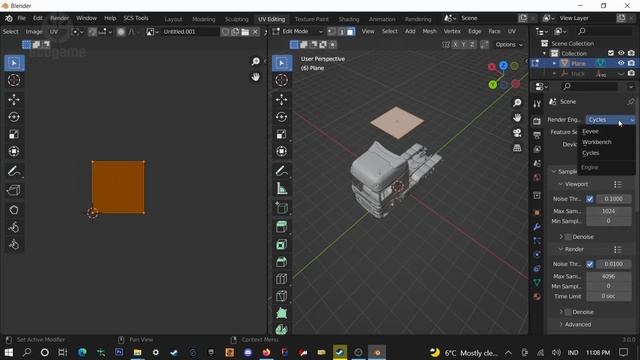Hide the Plane object in viewport
640x360 pixels.
point(621,63)
